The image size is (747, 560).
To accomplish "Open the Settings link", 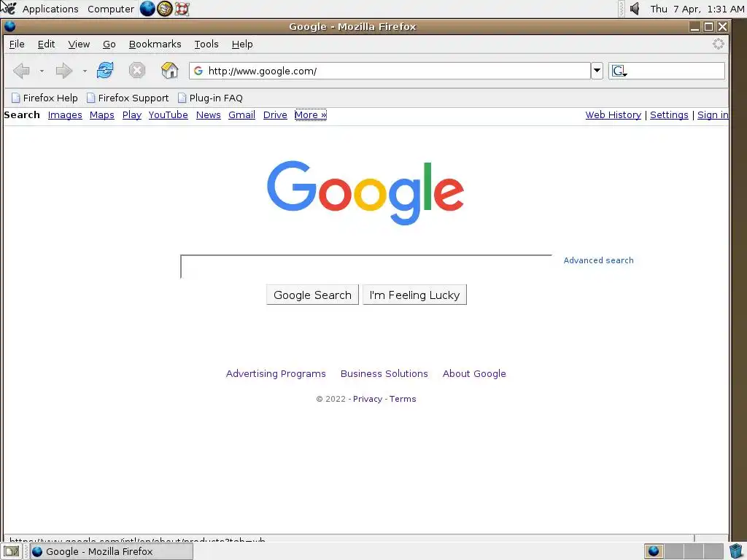I will pyautogui.click(x=669, y=114).
